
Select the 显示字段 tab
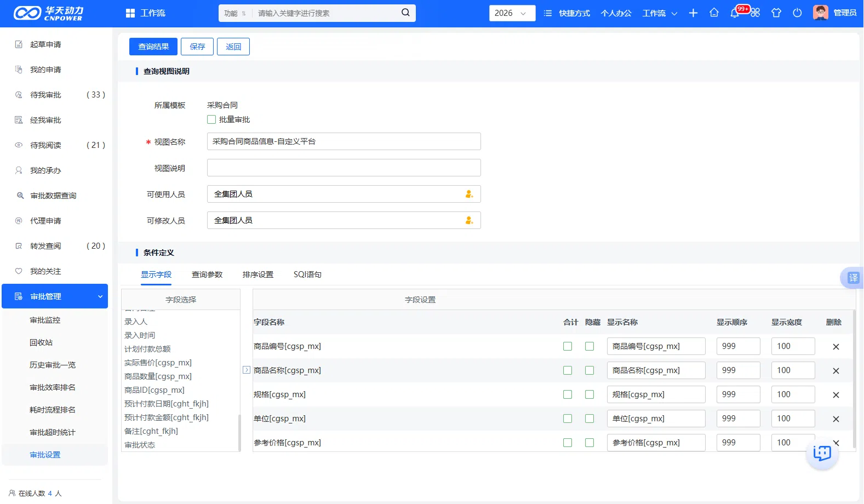[156, 274]
